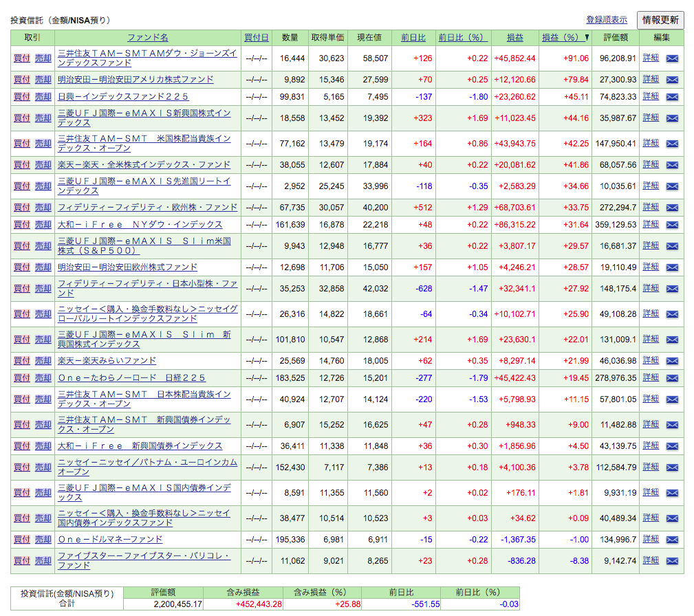Click mail icon for iFree新興国債券インデックス row
Viewport: 694px width, 616px height.
tap(672, 446)
